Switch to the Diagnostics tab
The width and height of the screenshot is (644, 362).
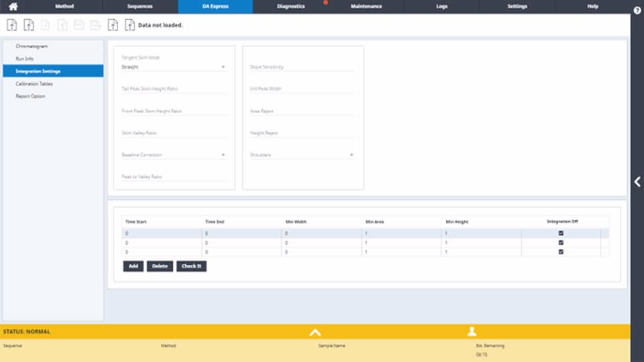290,7
